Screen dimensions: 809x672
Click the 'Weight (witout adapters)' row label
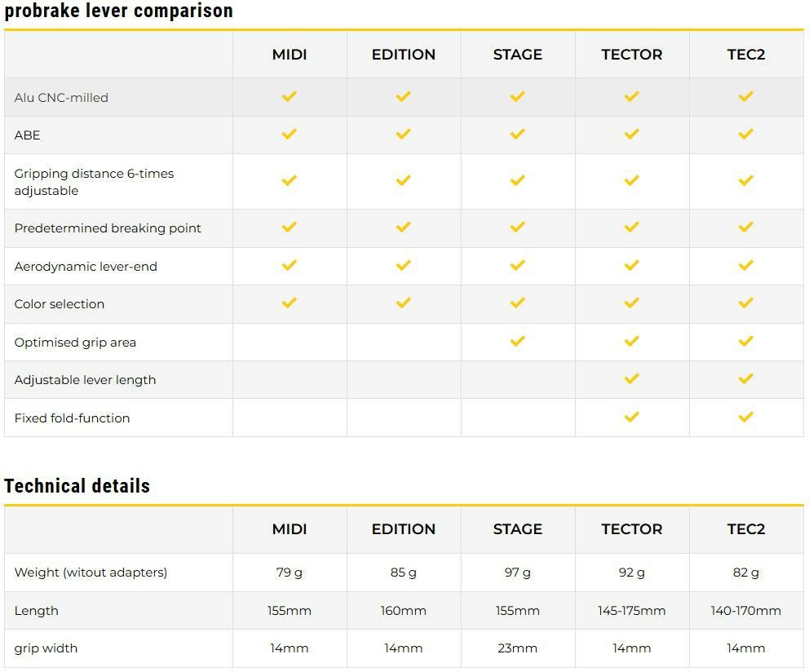(91, 573)
